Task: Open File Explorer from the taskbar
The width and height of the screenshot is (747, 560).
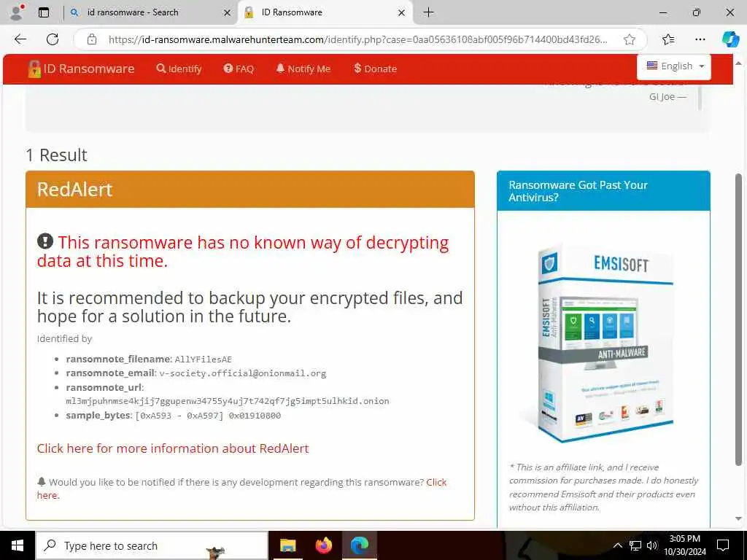Action: 287,545
